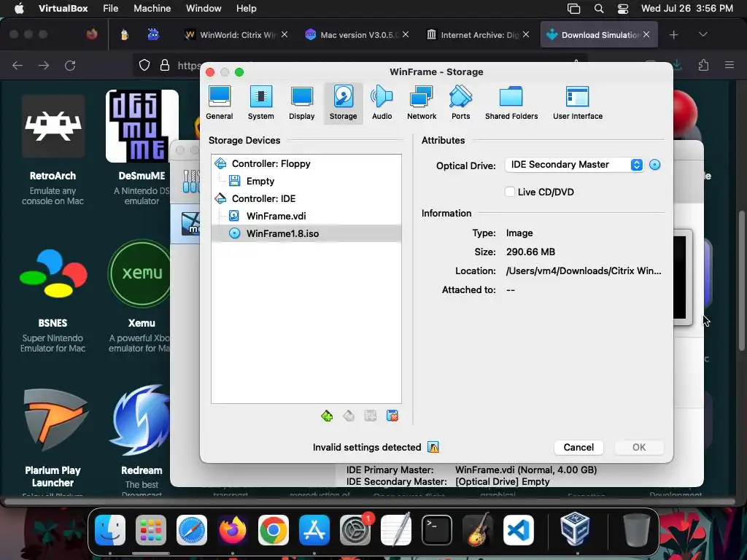Open the VirtualBox application menu
This screenshot has height=560, width=747.
pos(63,9)
